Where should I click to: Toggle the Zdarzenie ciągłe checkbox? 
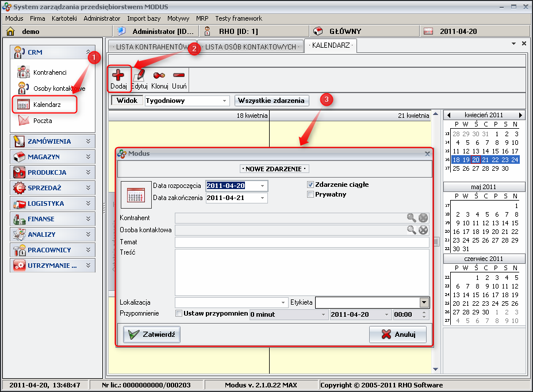click(x=310, y=185)
